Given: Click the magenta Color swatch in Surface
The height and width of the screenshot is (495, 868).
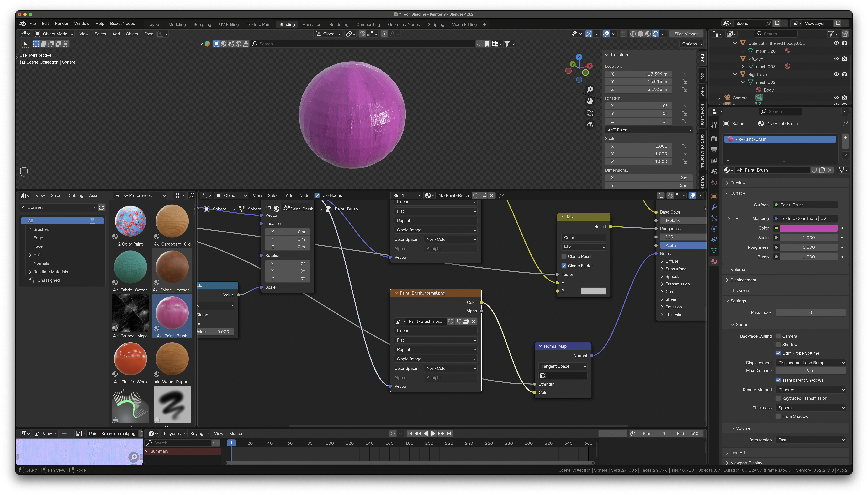Looking at the screenshot, I should coord(808,228).
